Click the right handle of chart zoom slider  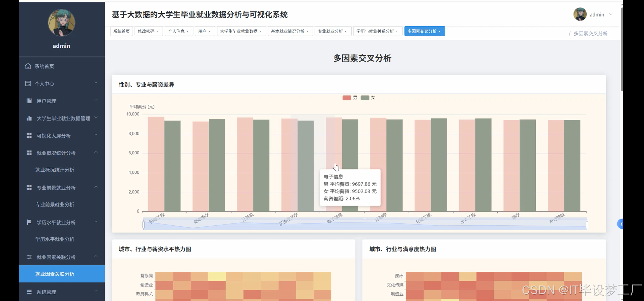[x=587, y=225]
